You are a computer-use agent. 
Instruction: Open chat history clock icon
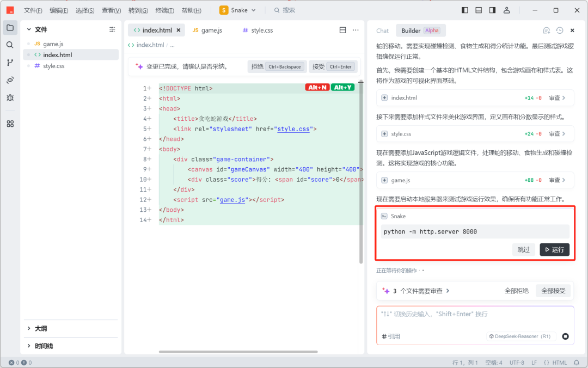pyautogui.click(x=560, y=30)
